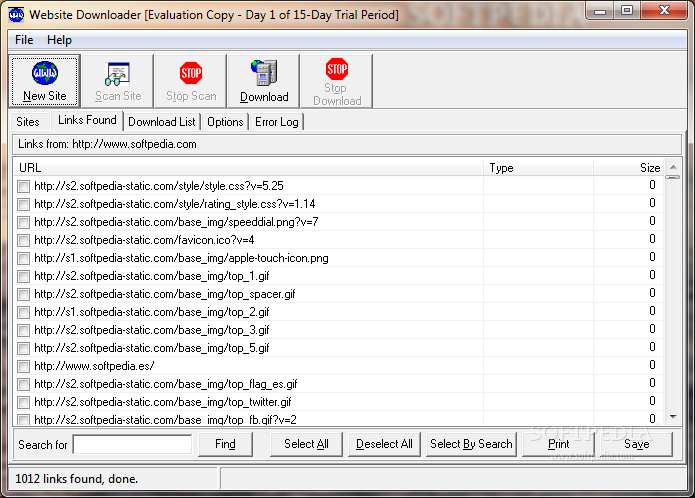Select the top_twitter.gif URL text
This screenshot has width=695, height=498.
coord(163,402)
